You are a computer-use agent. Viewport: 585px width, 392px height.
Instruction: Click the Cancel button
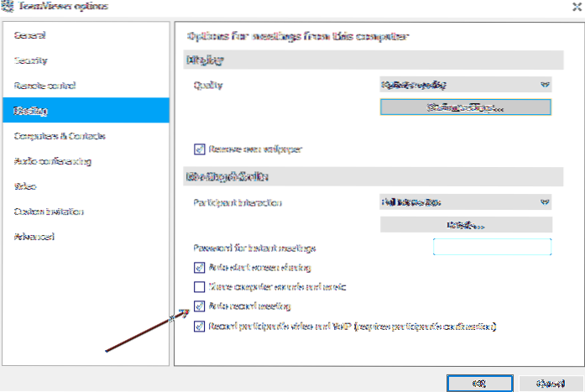[x=551, y=383]
